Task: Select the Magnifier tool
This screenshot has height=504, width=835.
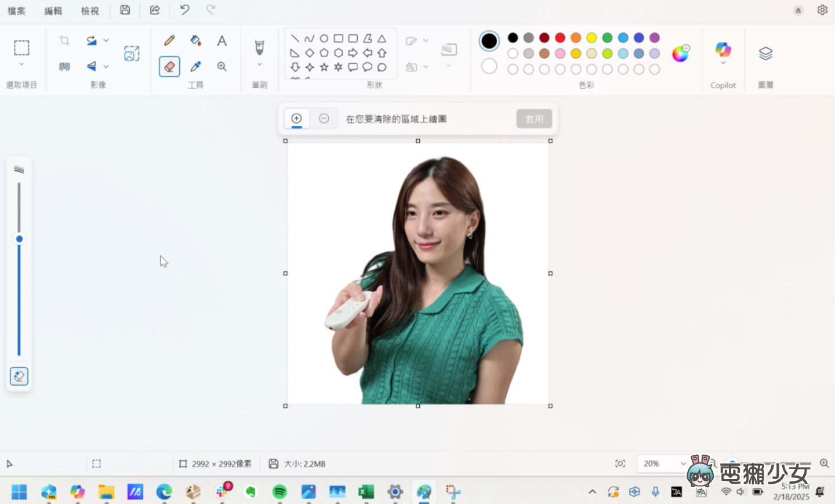Action: click(222, 67)
